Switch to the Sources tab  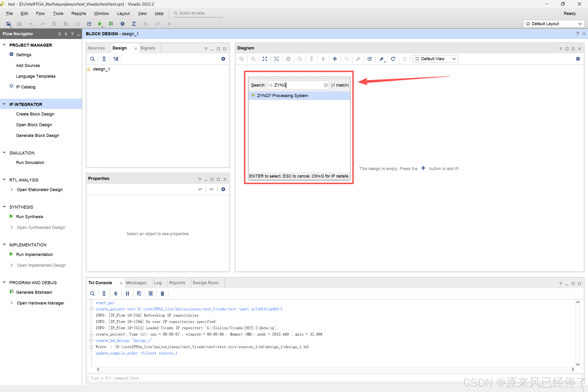click(x=96, y=48)
